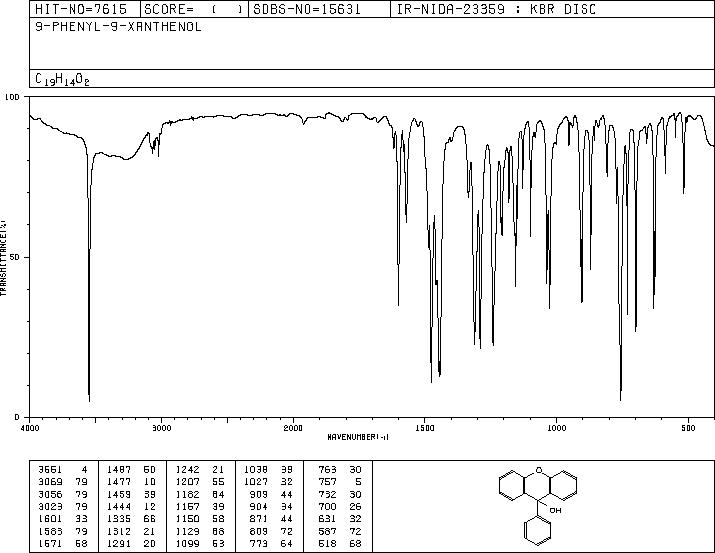Click the 3000 wavenumber axis label
This screenshot has width=715, height=553.
tap(161, 428)
